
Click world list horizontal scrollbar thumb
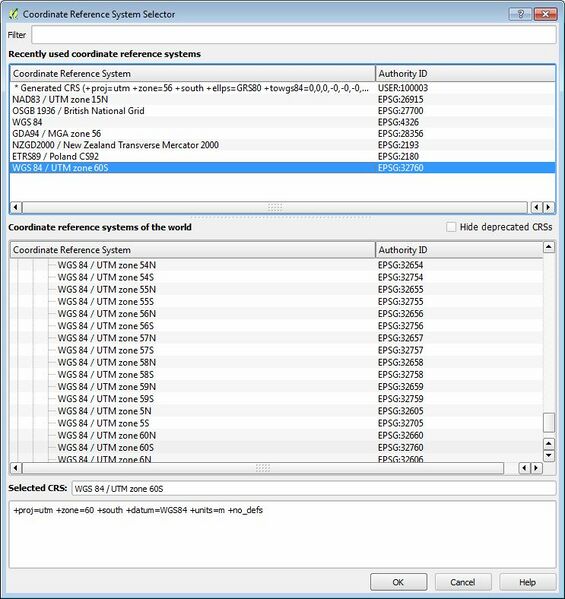tap(263, 468)
